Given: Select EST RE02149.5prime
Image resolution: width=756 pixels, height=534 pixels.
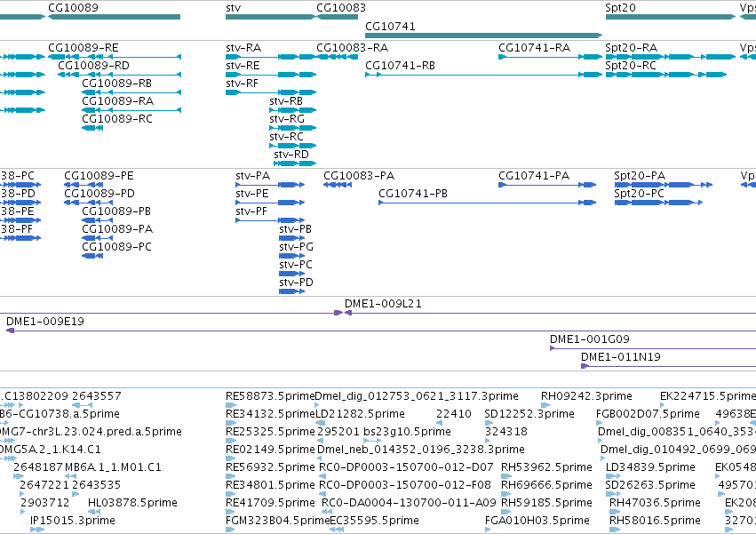Looking at the screenshot, I should coord(230,458).
